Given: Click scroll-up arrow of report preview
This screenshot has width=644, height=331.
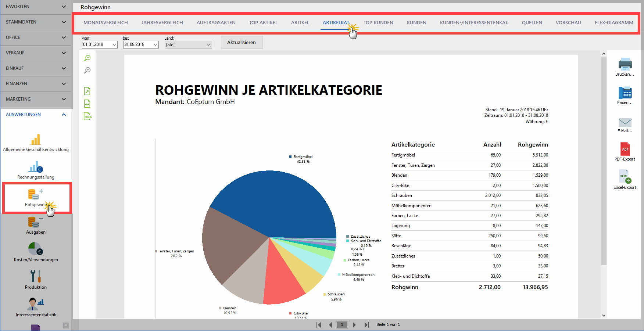Looking at the screenshot, I should coord(604,54).
